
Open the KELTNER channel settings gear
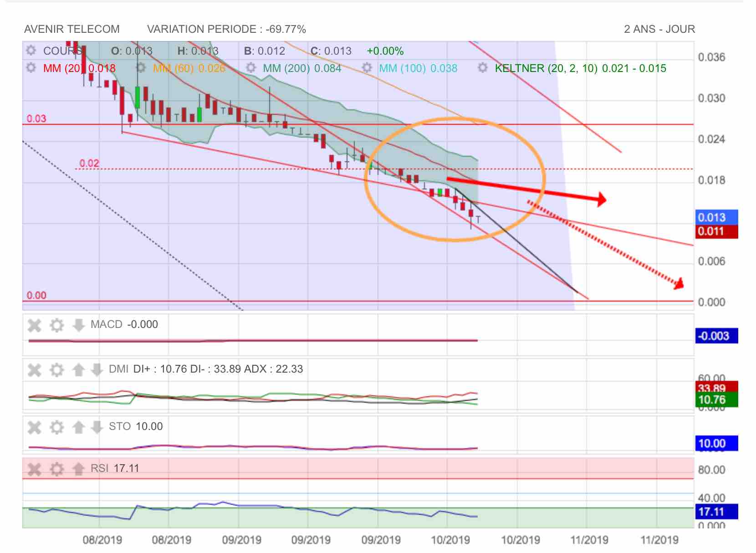[x=483, y=68]
